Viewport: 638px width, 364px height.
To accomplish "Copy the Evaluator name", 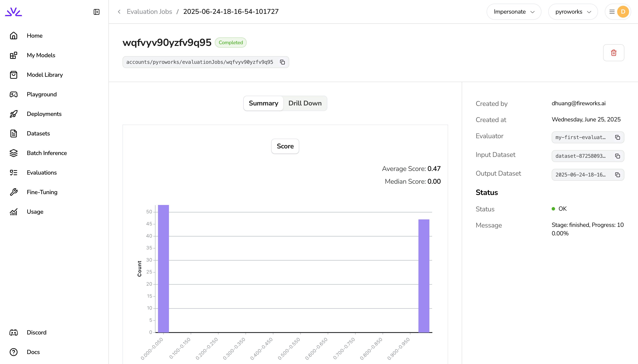I will coord(618,137).
